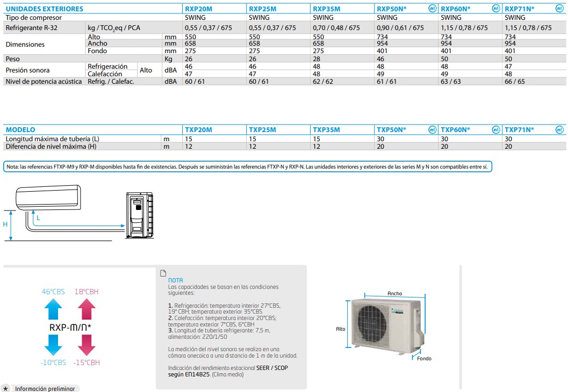Click the 18°CBH temperature label
The image size is (568, 392).
[x=87, y=292]
